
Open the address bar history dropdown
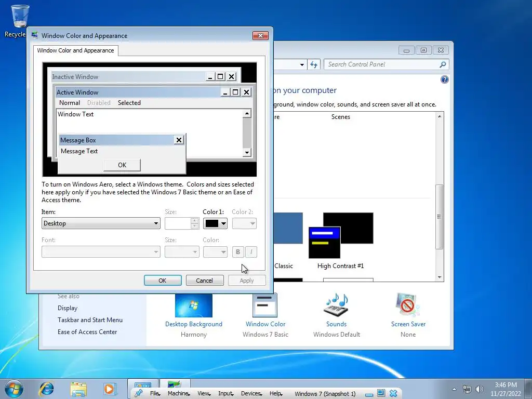[302, 64]
